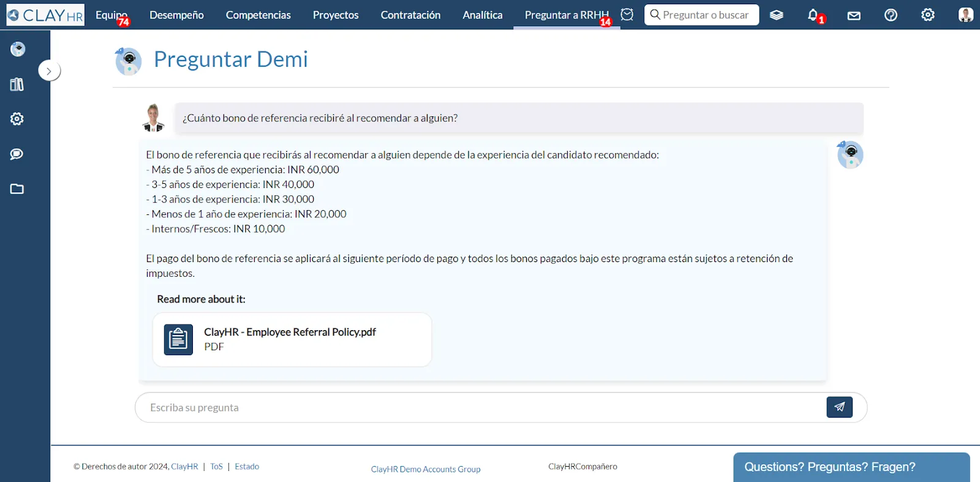The image size is (980, 482).
Task: Focus the Preguntar o buscar search box
Action: [702, 15]
